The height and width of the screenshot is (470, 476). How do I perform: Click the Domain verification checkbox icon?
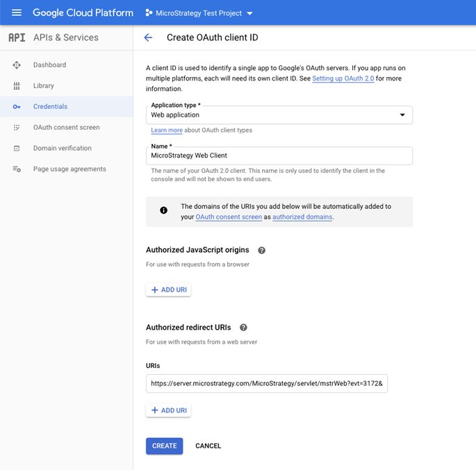17,149
